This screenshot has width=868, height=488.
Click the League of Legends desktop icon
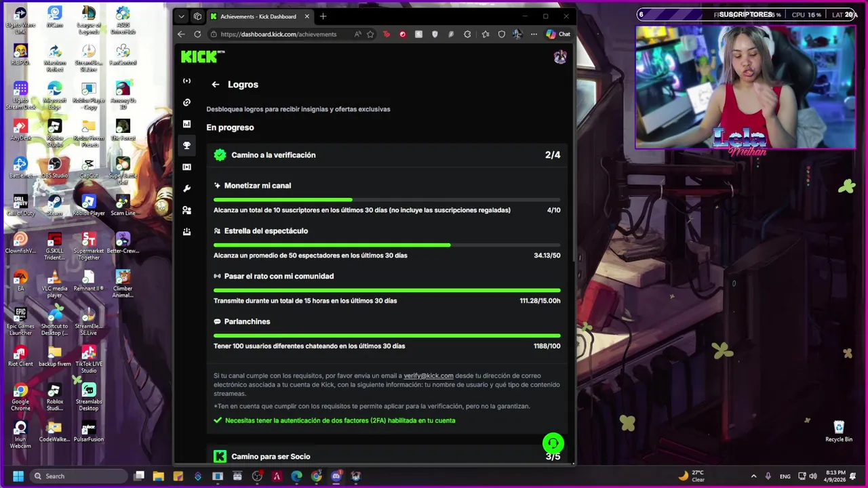point(89,20)
